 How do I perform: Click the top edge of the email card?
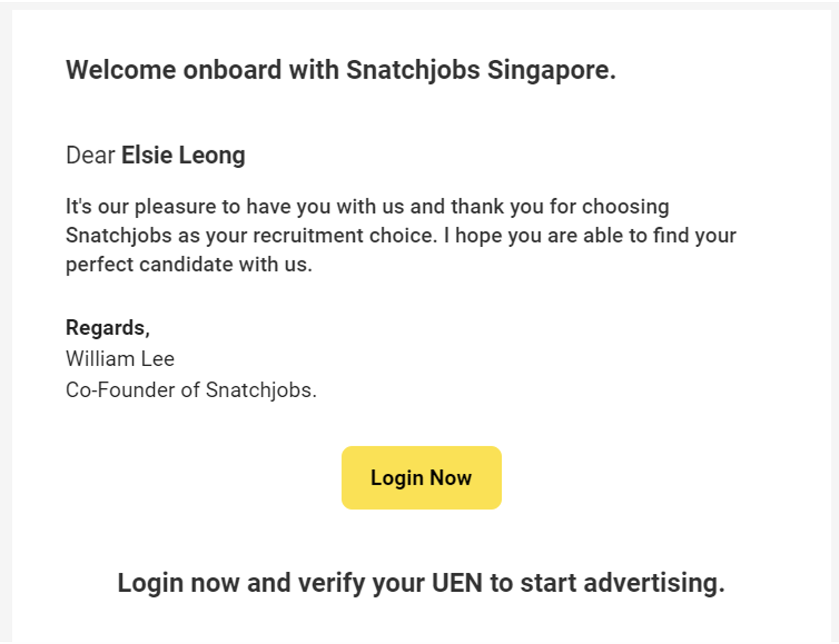[x=419, y=14]
